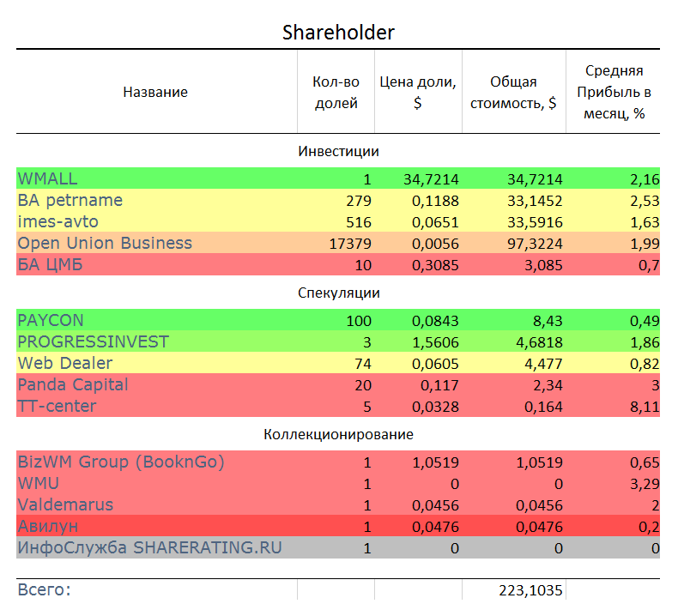The height and width of the screenshot is (616, 678).
Task: Click share count '279' for BA petrname
Action: pos(359,201)
